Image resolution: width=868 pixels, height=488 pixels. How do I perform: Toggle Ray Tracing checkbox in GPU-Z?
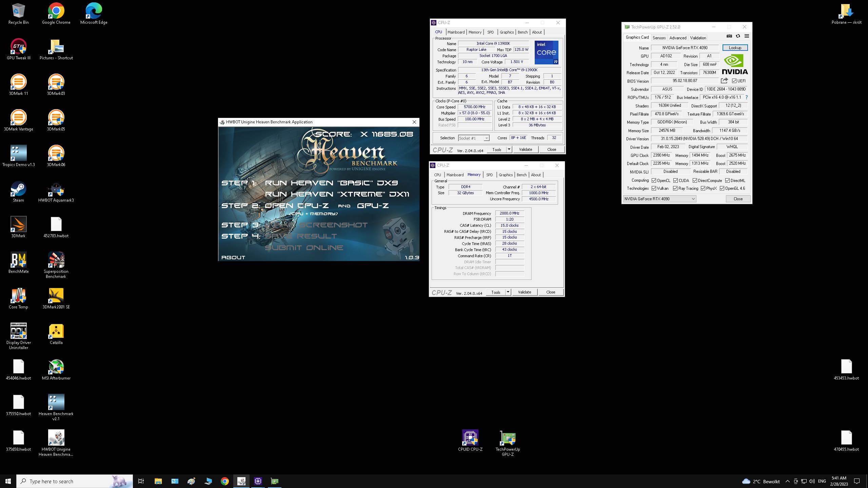tap(675, 188)
